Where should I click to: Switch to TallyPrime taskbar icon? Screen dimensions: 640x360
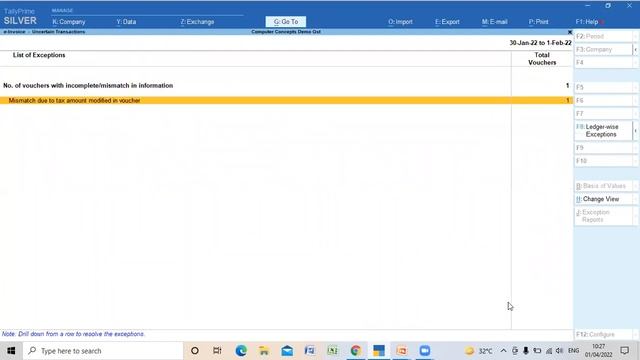pos(379,351)
